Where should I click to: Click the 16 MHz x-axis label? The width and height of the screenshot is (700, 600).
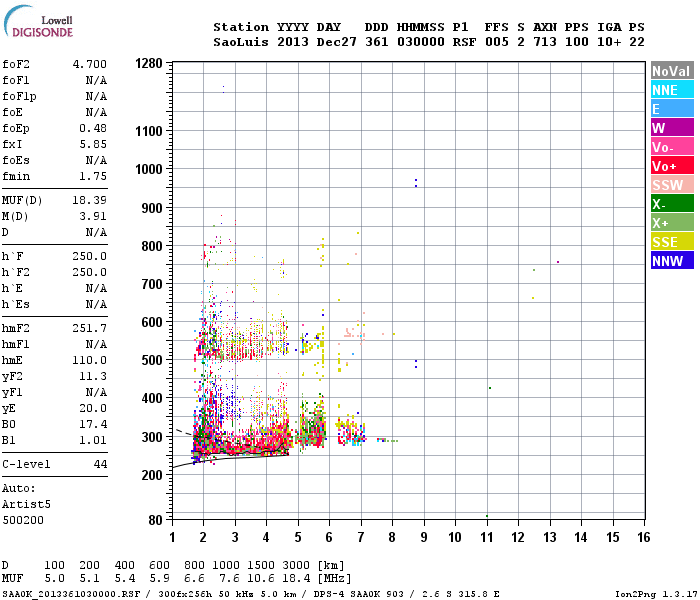(644, 537)
